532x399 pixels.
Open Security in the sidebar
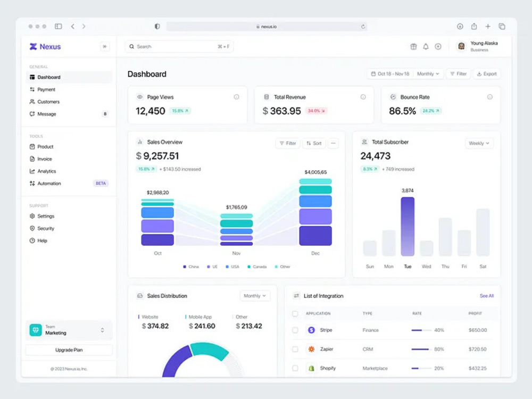[69, 228]
